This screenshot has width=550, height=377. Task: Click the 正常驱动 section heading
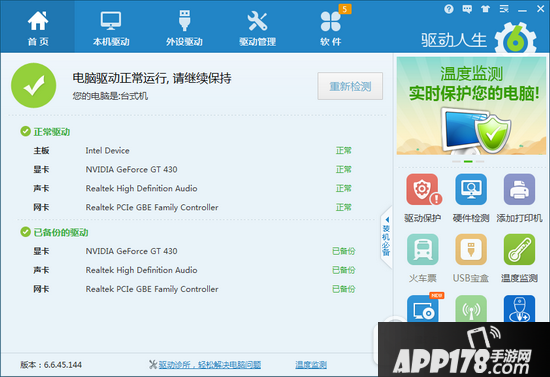tap(52, 132)
